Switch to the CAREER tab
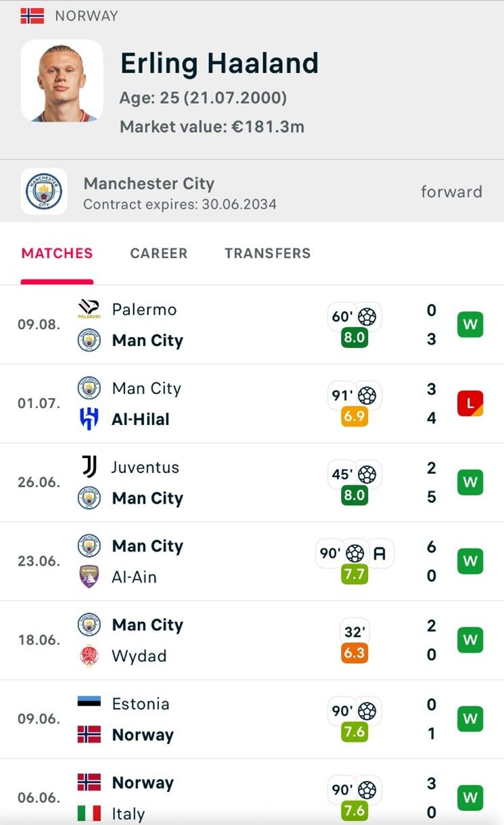 tap(159, 253)
